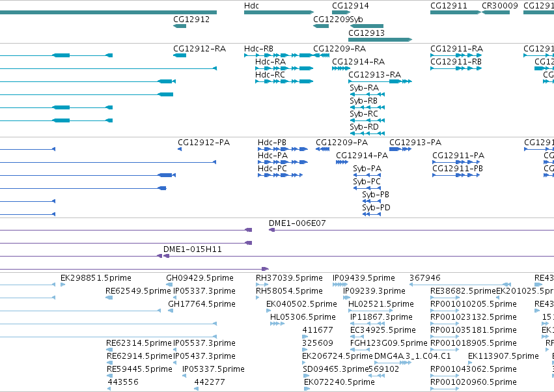554x392 pixels.
Task: Select the Hdc-PB protein label
Action: pos(271,143)
